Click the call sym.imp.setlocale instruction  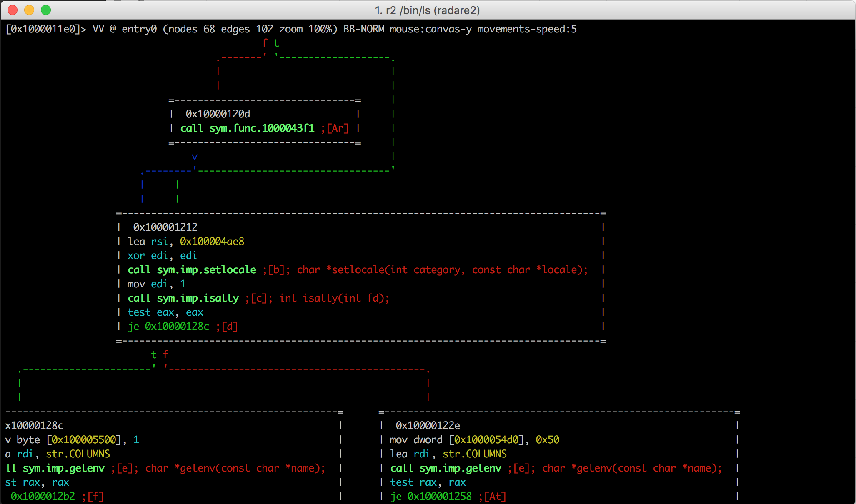pyautogui.click(x=192, y=269)
